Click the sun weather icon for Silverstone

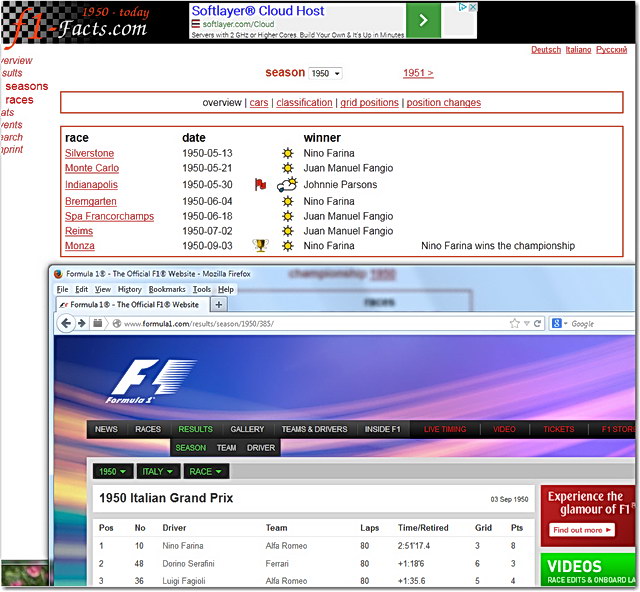click(288, 153)
